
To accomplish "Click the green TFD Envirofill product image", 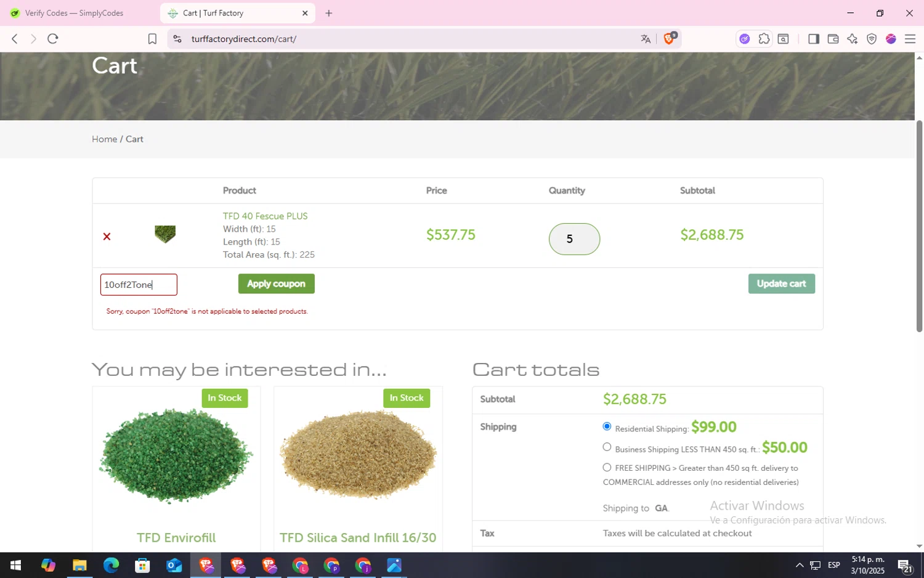I will tap(176, 456).
